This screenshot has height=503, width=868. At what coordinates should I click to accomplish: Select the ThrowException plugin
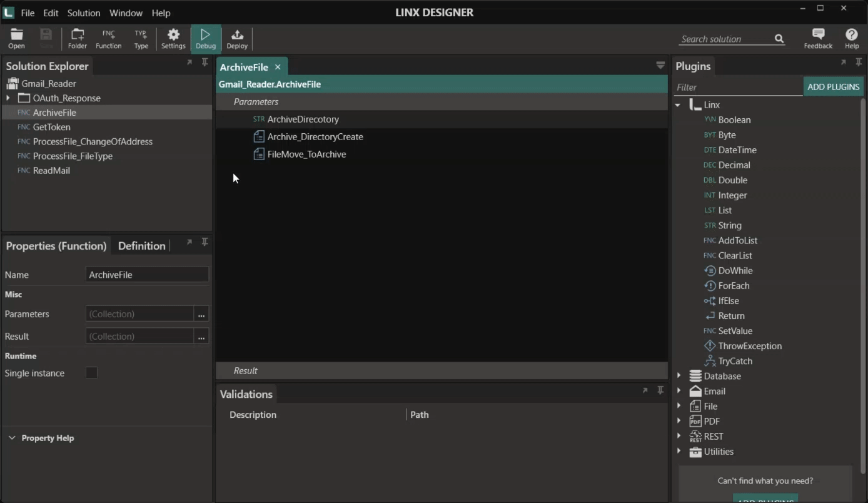click(743, 346)
